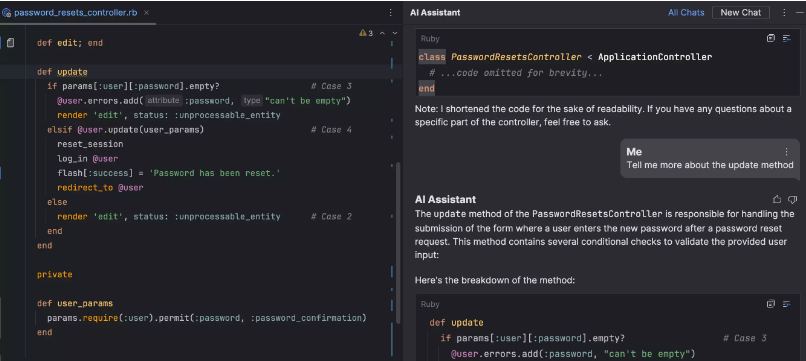The height and width of the screenshot is (361, 806).
Task: Click the private keyword line
Action: (54, 275)
